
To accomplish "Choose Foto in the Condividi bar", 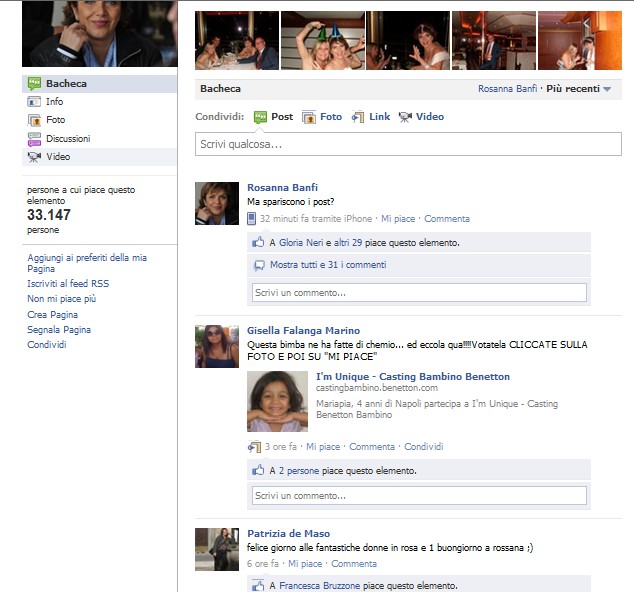I will point(331,117).
